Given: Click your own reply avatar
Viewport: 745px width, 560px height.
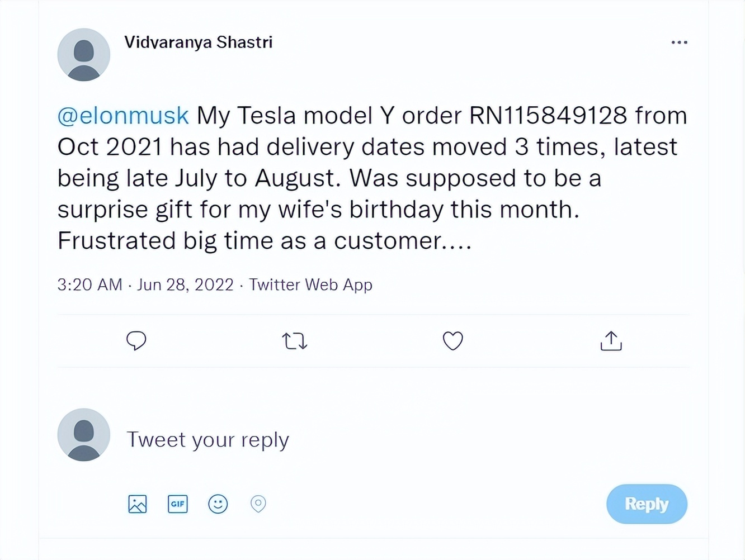Looking at the screenshot, I should pyautogui.click(x=83, y=435).
